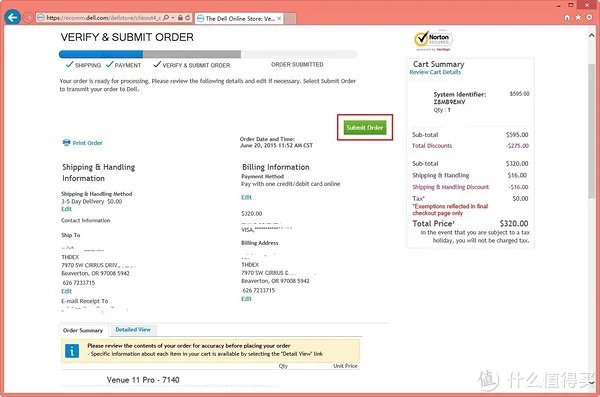
Task: Open browser tools gear icon
Action: pos(589,18)
